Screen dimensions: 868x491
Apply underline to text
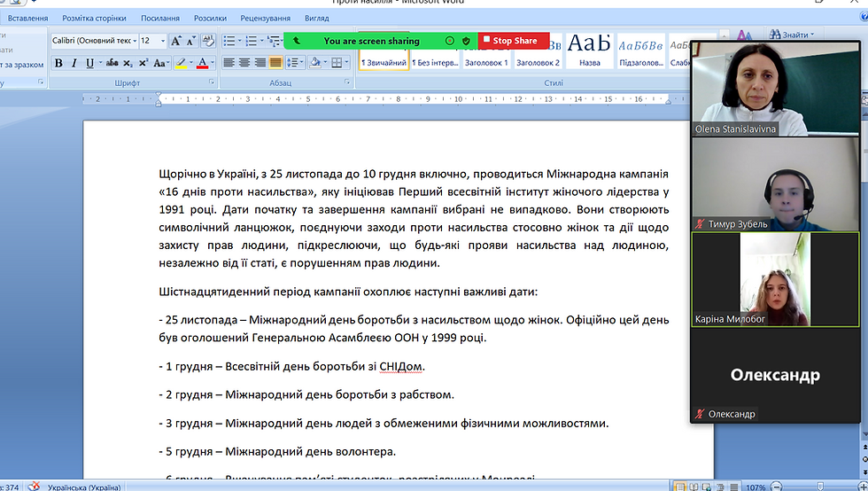click(x=89, y=63)
